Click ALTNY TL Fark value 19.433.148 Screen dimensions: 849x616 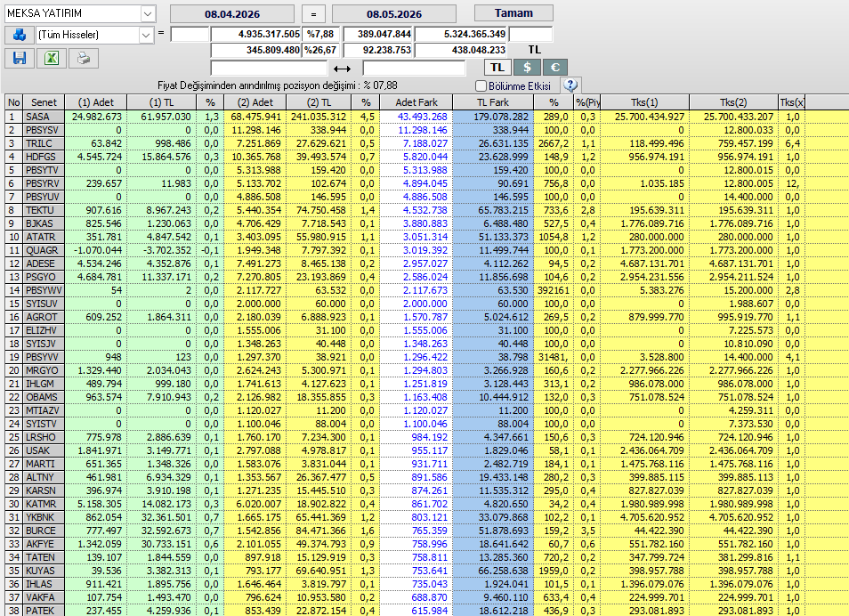click(x=493, y=477)
